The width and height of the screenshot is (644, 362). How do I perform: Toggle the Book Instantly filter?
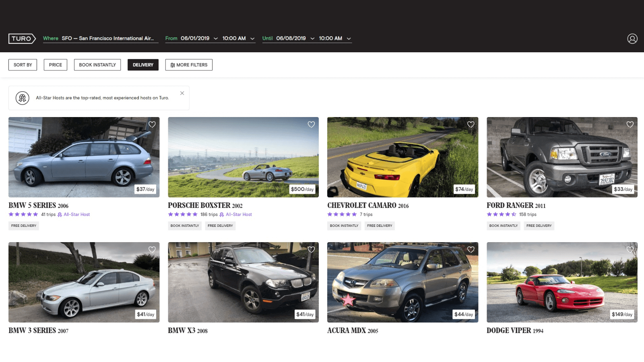97,65
